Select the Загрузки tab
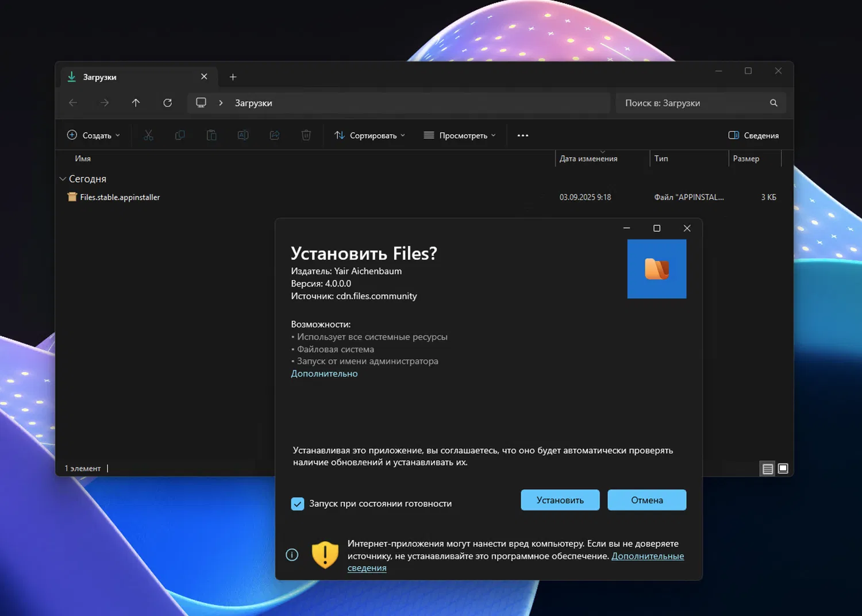This screenshot has width=862, height=616. pyautogui.click(x=138, y=77)
